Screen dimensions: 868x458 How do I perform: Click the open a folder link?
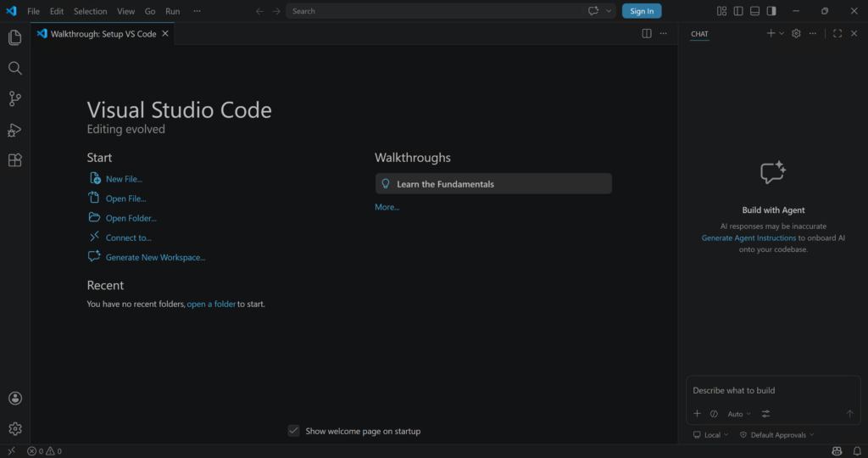211,304
